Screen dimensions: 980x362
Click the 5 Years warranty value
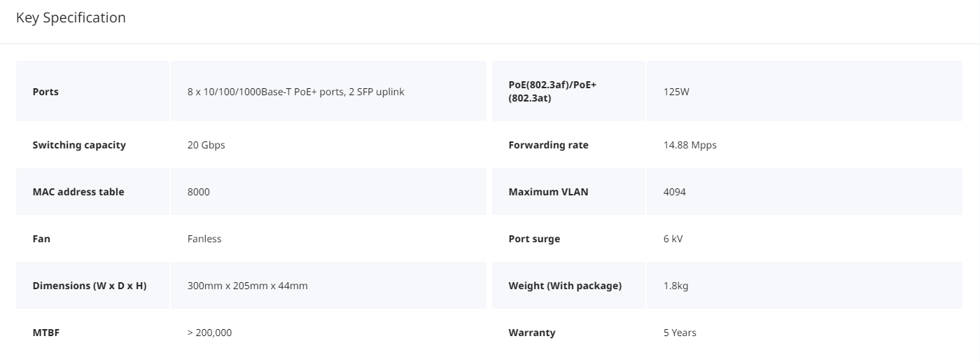[x=680, y=333]
